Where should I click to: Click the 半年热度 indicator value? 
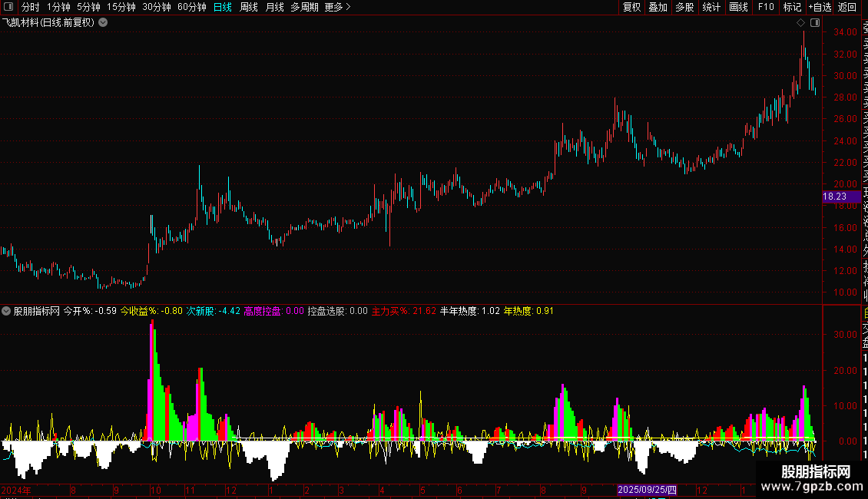(470, 311)
